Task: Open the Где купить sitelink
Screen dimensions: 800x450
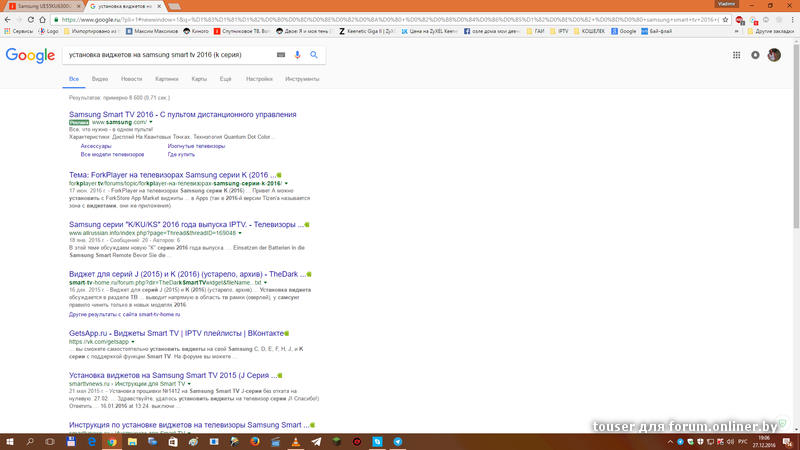Action: pyautogui.click(x=181, y=155)
